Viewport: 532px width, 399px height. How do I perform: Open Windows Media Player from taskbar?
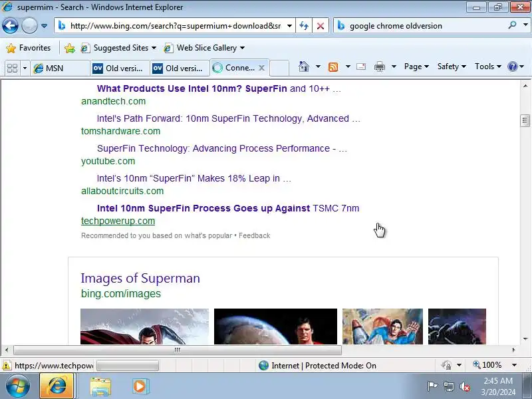(x=140, y=386)
